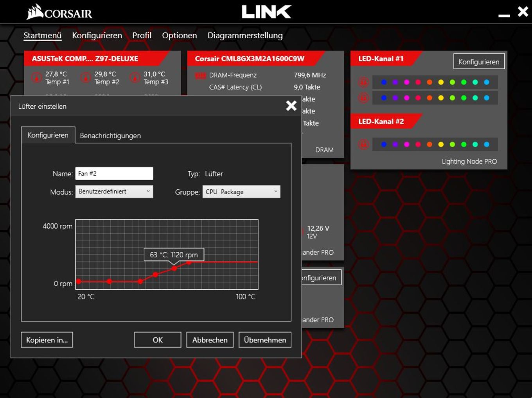Select the fourth fan curve point
Viewport: 532px width, 398px height.
pyautogui.click(x=156, y=274)
